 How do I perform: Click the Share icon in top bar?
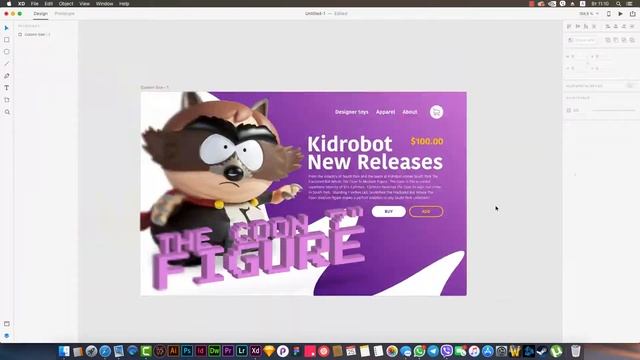[x=633, y=13]
